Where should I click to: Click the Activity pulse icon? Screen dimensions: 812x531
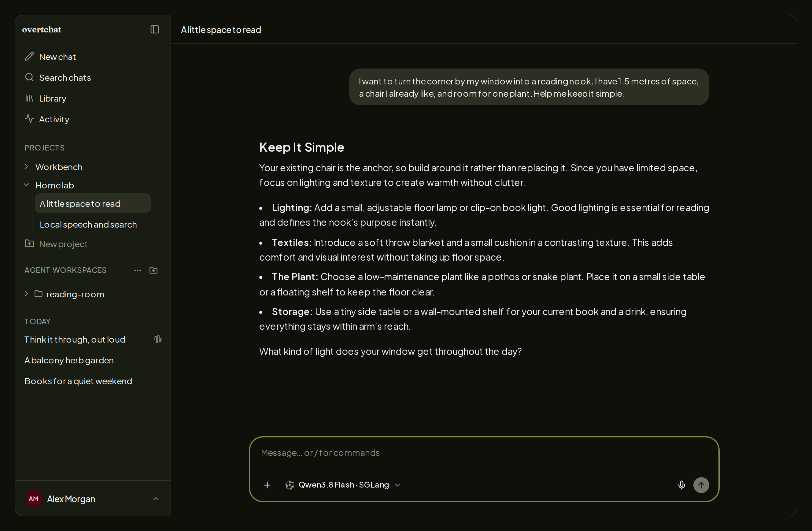click(29, 119)
